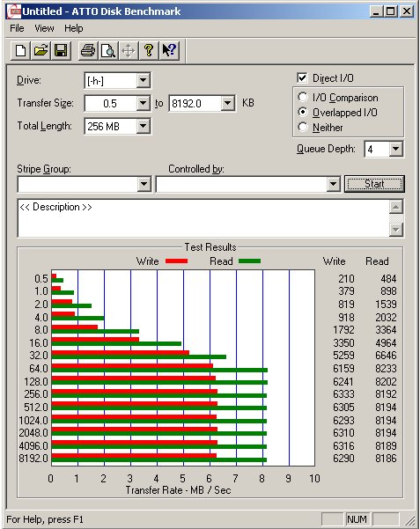Open a saved benchmark file icon
Viewport: 420px width, 529px height.
tap(41, 51)
